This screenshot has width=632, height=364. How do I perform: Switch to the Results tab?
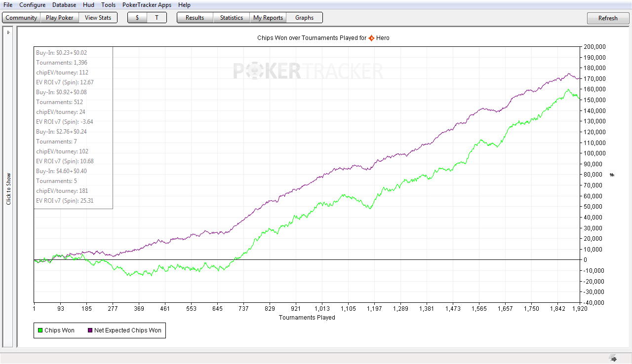(x=195, y=18)
